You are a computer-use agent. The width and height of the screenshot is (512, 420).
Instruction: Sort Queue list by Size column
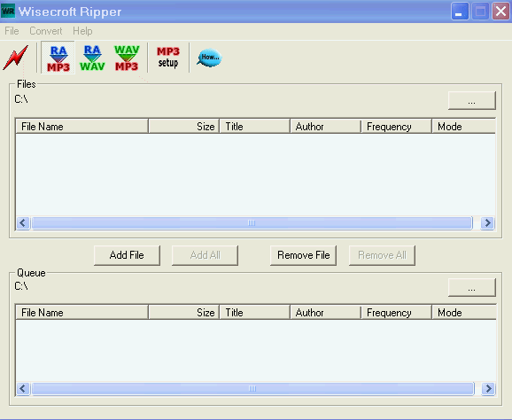coord(184,313)
